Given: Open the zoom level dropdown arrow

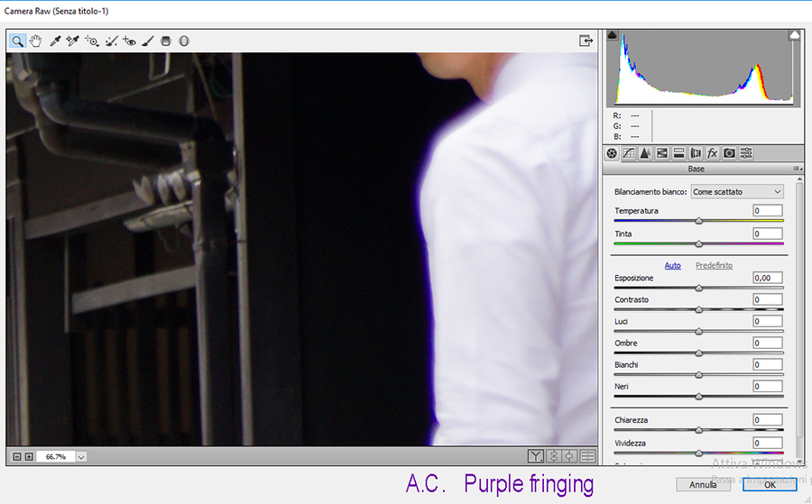Looking at the screenshot, I should point(81,457).
